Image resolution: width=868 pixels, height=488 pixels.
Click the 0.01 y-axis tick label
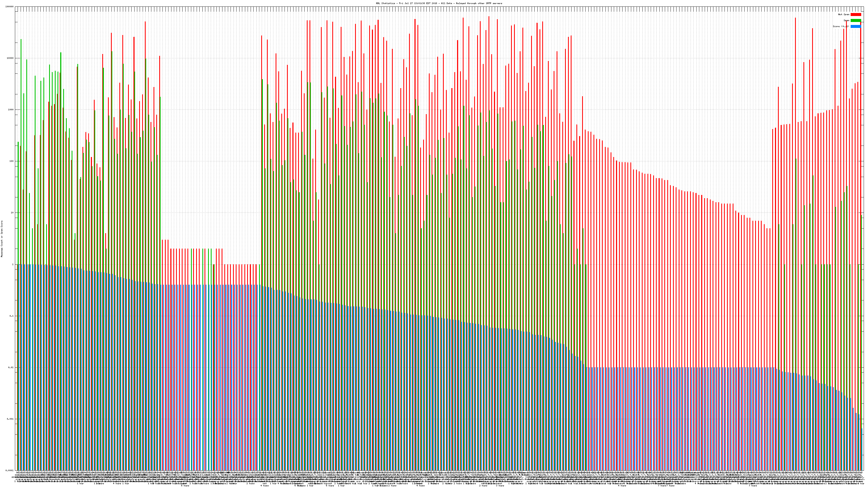(11, 367)
